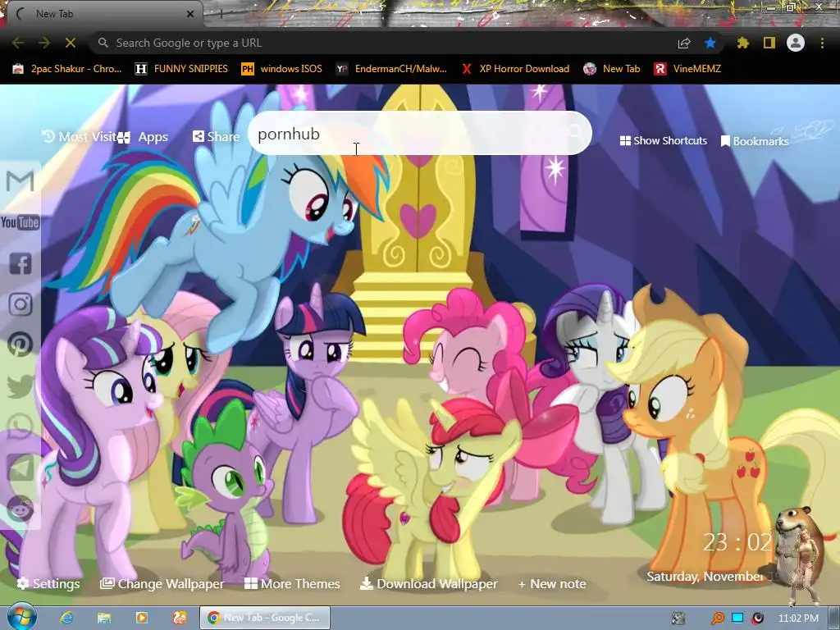
Task: Add a new note with + New note
Action: (x=552, y=583)
